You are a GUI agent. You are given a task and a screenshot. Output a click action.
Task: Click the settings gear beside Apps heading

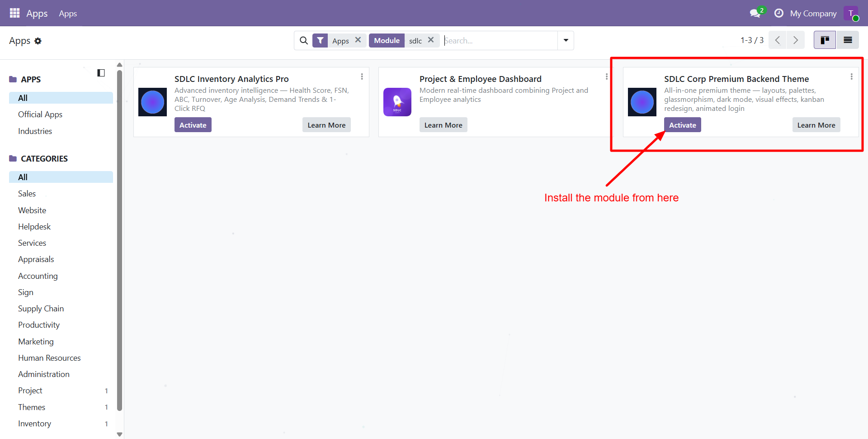point(38,41)
